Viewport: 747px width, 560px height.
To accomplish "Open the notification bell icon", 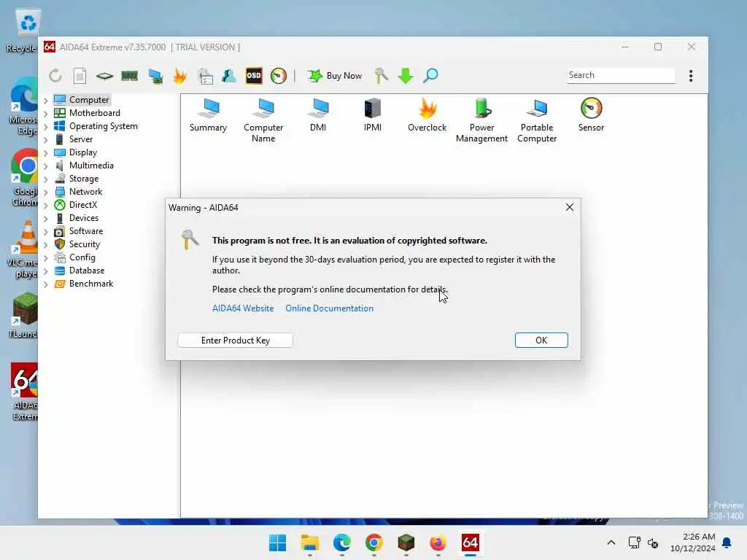I will point(727,542).
